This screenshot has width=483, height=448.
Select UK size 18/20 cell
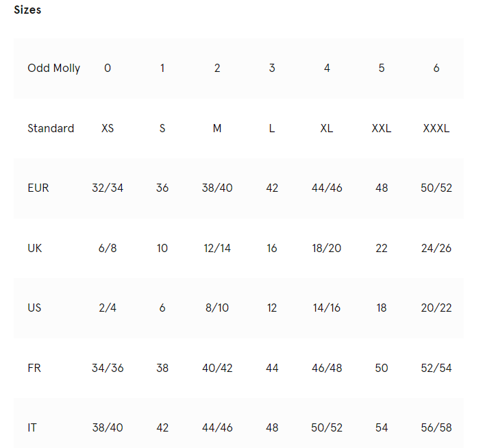click(327, 248)
